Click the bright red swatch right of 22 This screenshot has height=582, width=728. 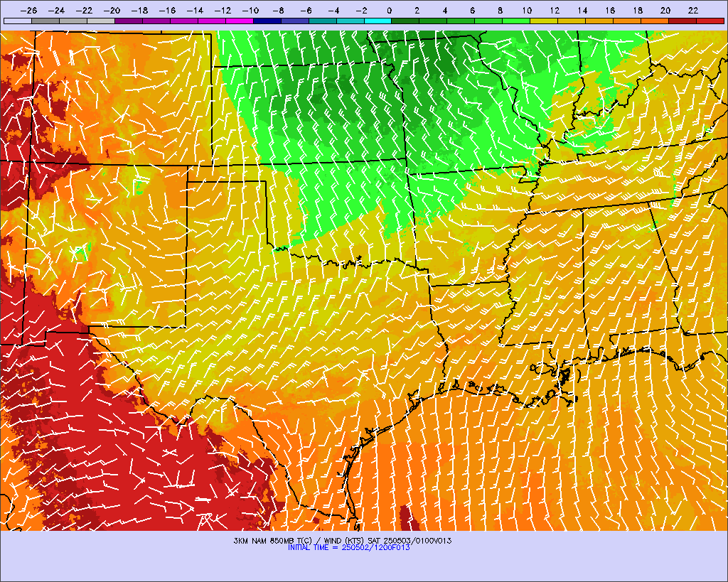(710, 21)
